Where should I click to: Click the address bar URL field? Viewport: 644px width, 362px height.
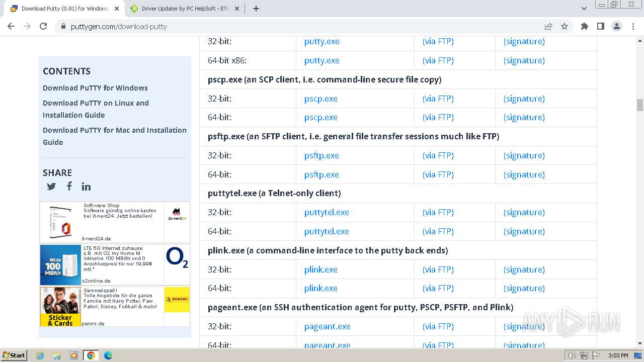297,26
